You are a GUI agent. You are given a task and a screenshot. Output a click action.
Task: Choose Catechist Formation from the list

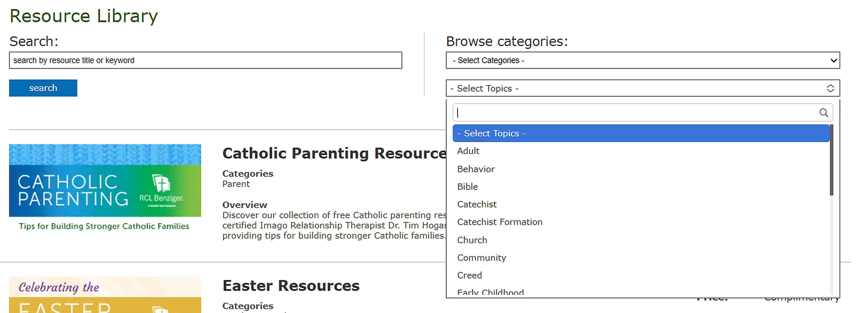click(500, 222)
